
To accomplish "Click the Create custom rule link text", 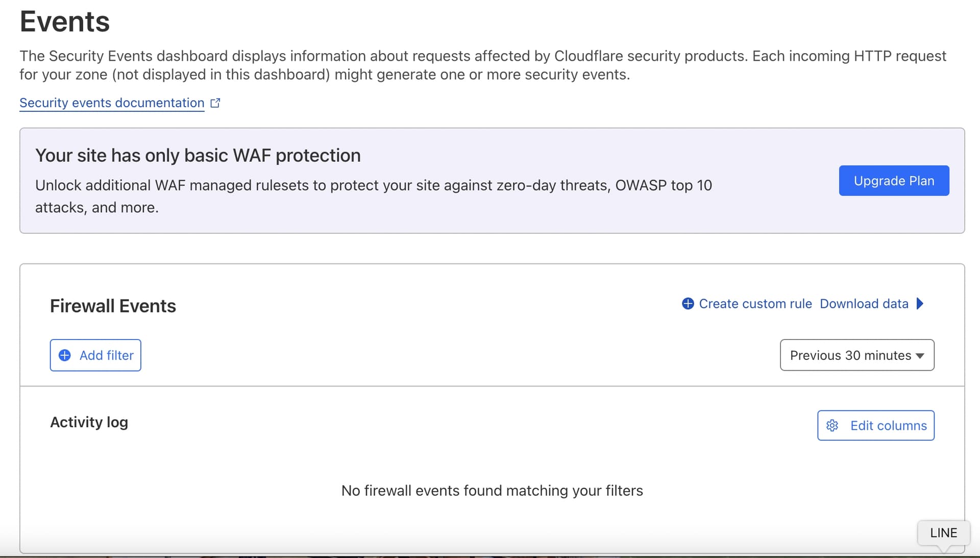I will pyautogui.click(x=755, y=304).
